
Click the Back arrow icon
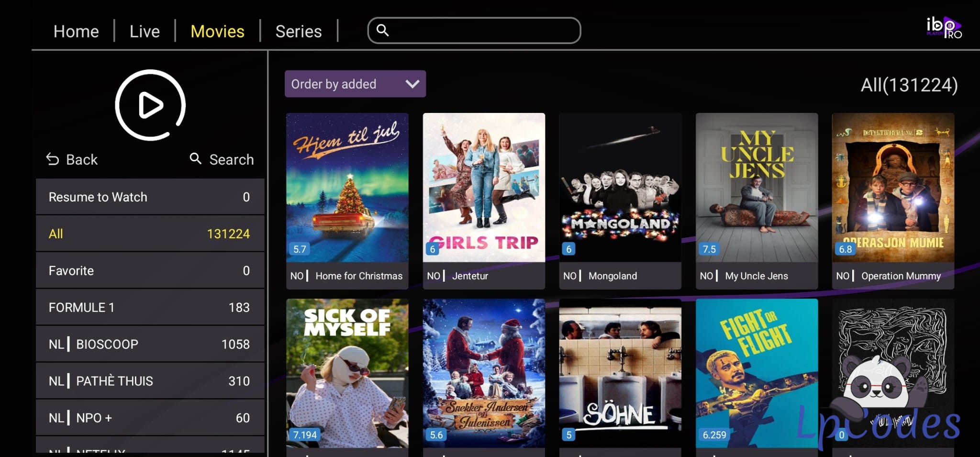coord(52,159)
